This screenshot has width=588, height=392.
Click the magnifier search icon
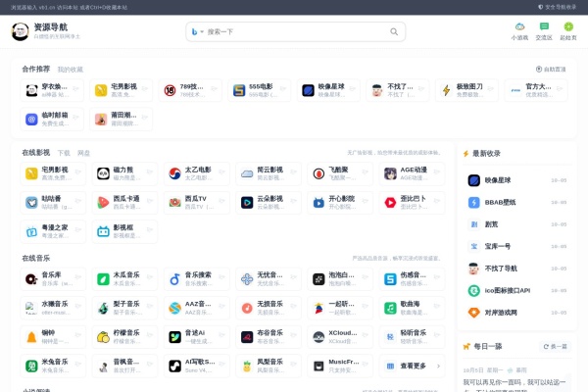[394, 32]
